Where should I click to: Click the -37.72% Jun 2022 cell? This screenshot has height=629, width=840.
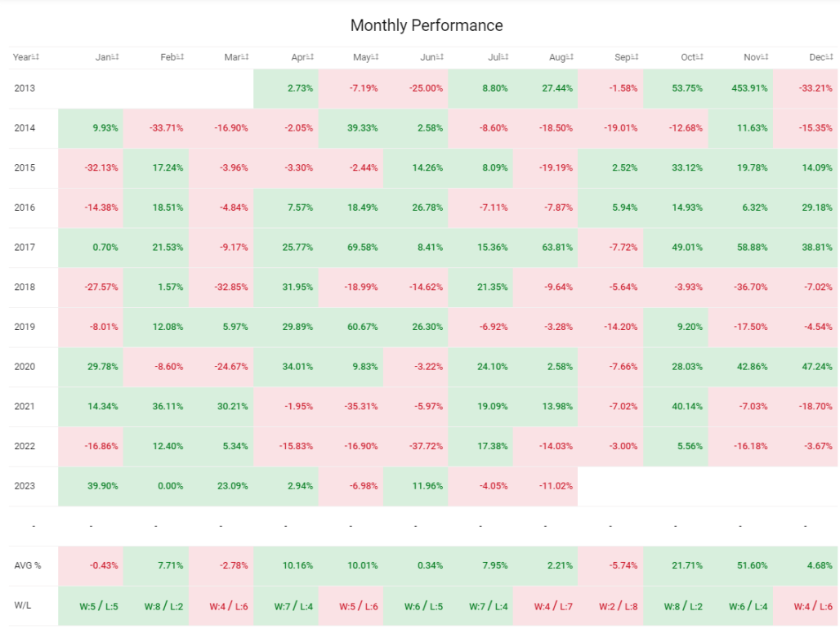click(416, 446)
